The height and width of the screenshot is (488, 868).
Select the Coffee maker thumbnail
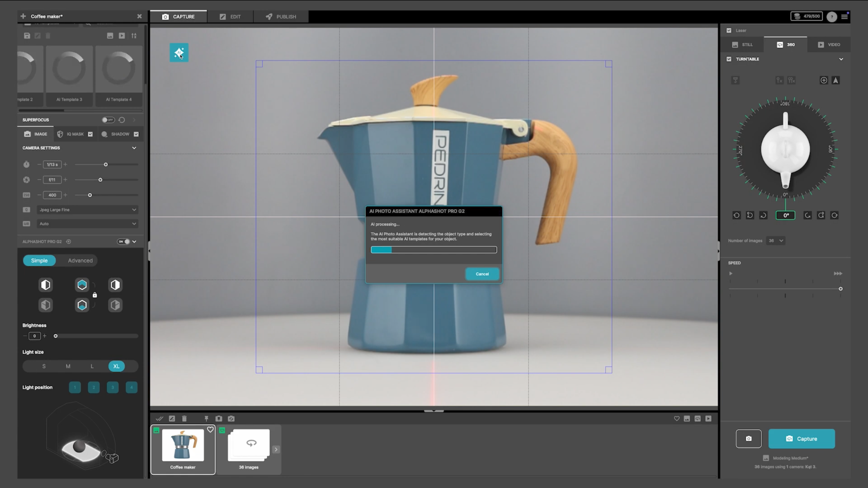point(183,450)
